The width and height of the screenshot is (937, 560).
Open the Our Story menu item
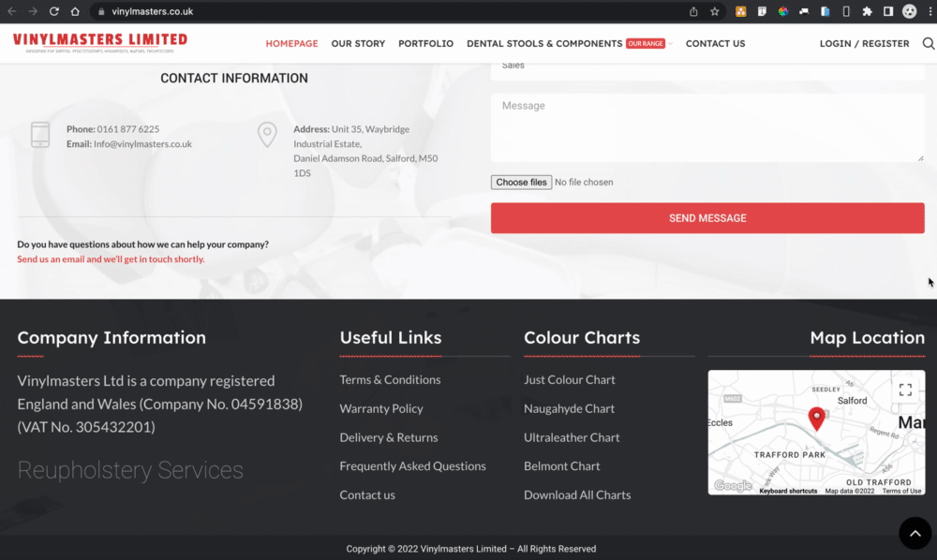pos(358,44)
